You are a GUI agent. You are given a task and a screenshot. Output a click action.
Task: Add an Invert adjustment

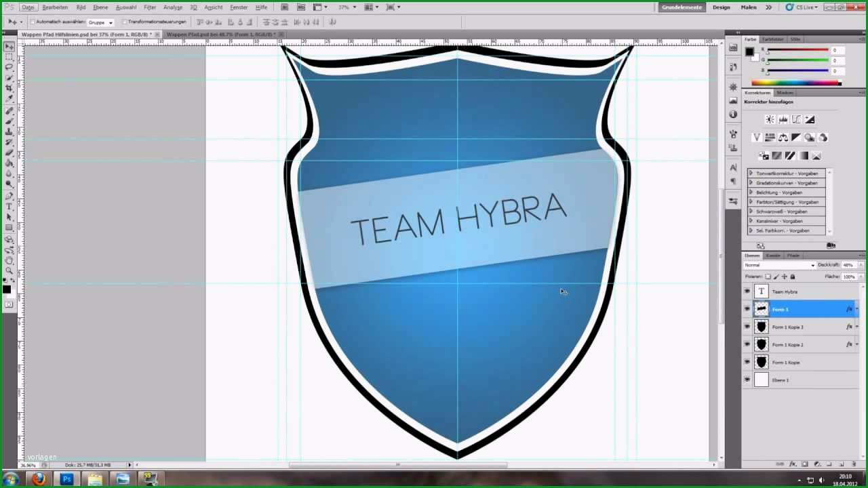[x=764, y=156]
